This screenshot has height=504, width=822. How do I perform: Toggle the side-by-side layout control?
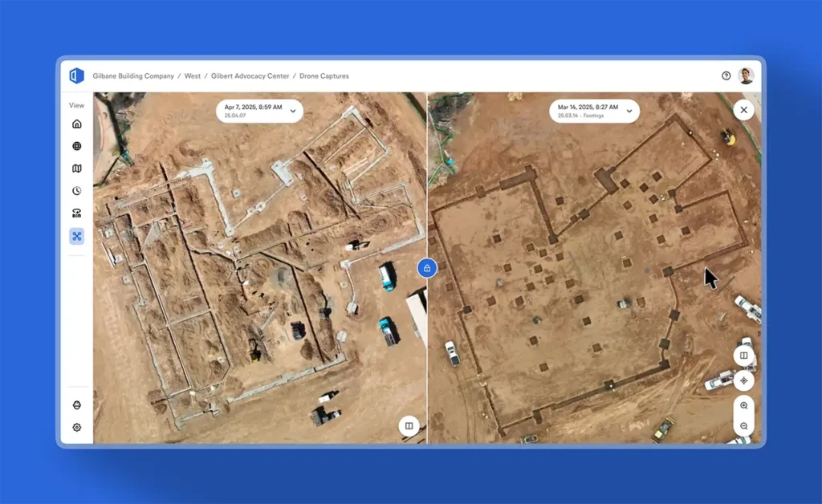(744, 355)
